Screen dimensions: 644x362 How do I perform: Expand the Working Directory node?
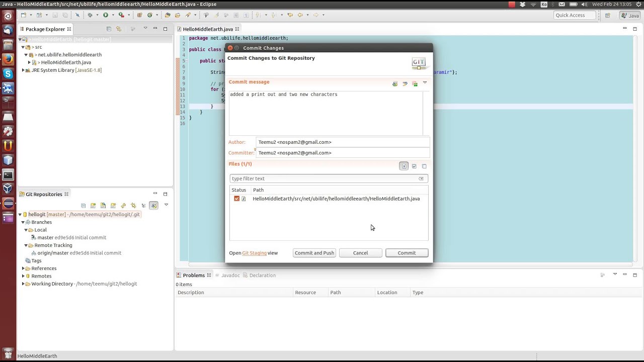tap(23, 284)
